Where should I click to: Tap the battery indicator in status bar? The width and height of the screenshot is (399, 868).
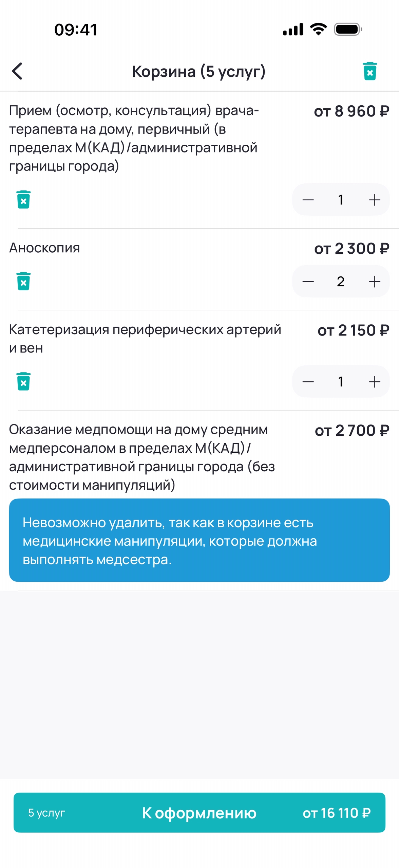click(x=347, y=30)
